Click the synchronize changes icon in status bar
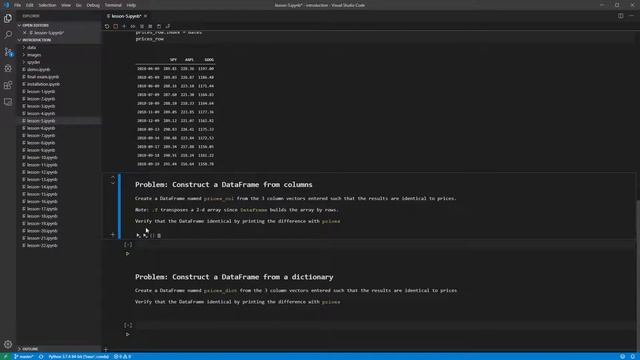Image resolution: width=640 pixels, height=360 pixels. coord(41,357)
